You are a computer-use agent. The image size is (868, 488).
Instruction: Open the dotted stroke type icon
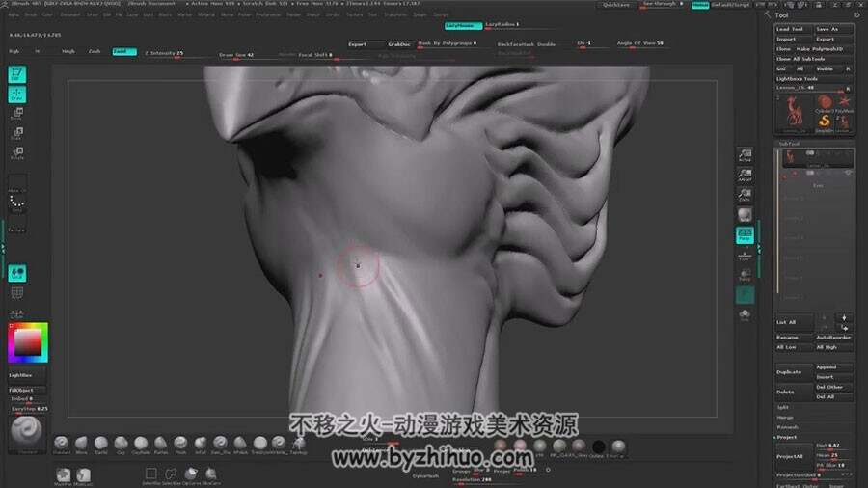tap(17, 203)
